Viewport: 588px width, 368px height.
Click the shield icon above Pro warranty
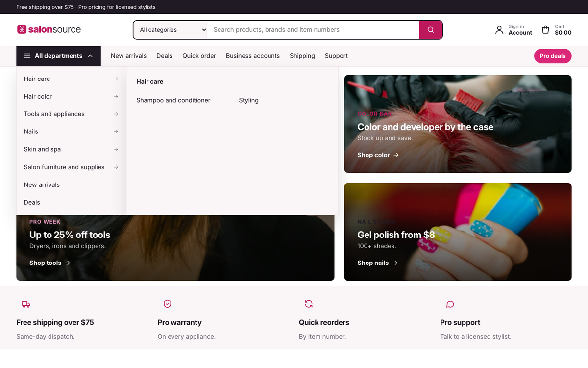(x=167, y=304)
